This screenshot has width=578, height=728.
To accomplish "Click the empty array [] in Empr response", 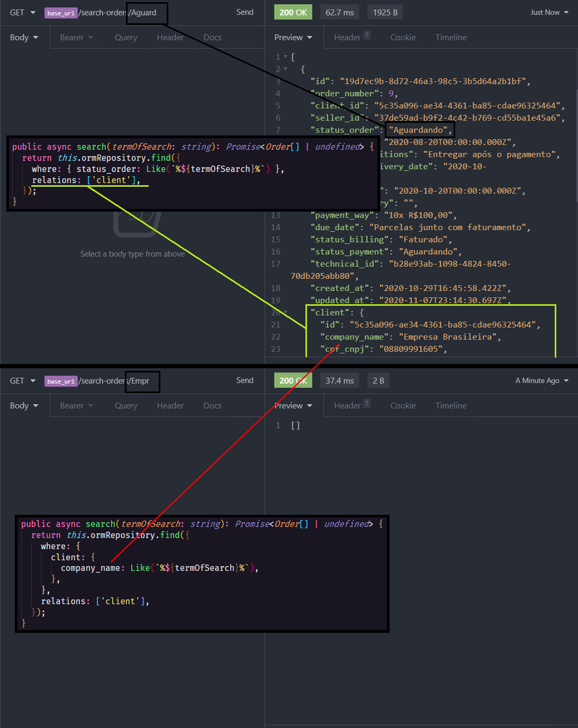I will [295, 425].
